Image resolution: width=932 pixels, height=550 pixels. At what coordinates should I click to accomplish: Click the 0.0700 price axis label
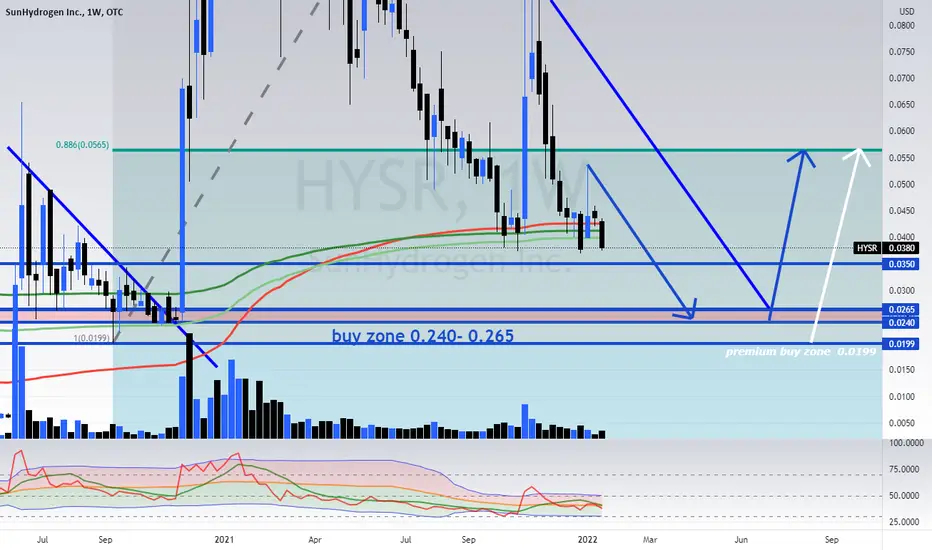pyautogui.click(x=902, y=78)
